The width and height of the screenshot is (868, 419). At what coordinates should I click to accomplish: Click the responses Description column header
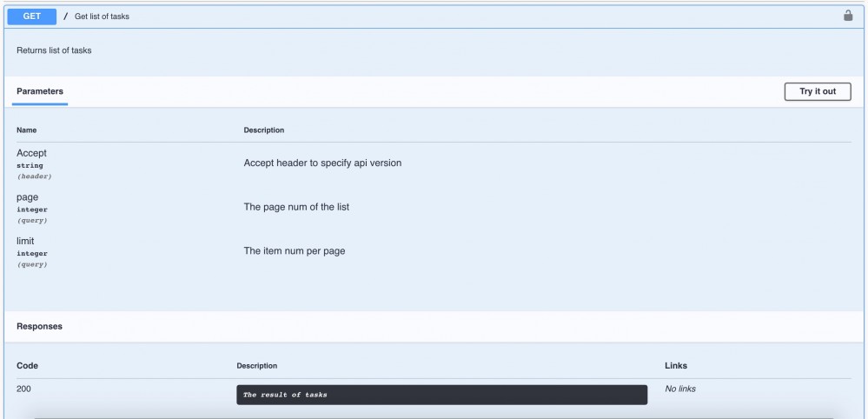257,366
